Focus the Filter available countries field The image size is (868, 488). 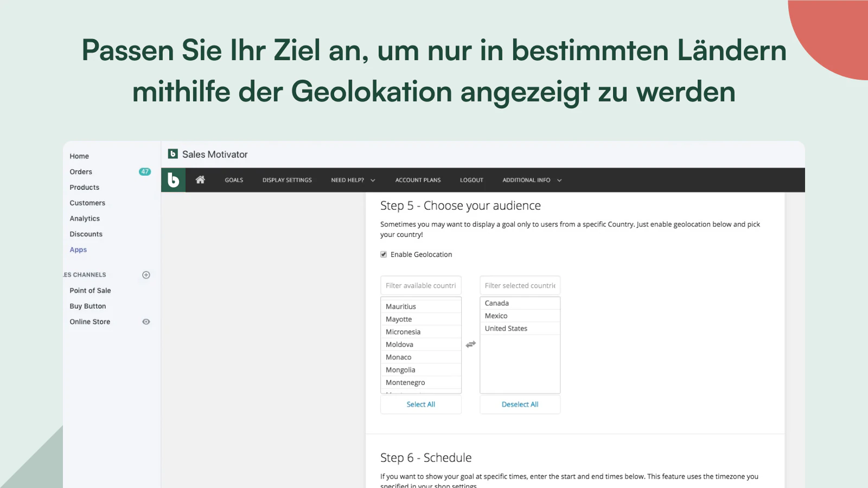tap(421, 286)
